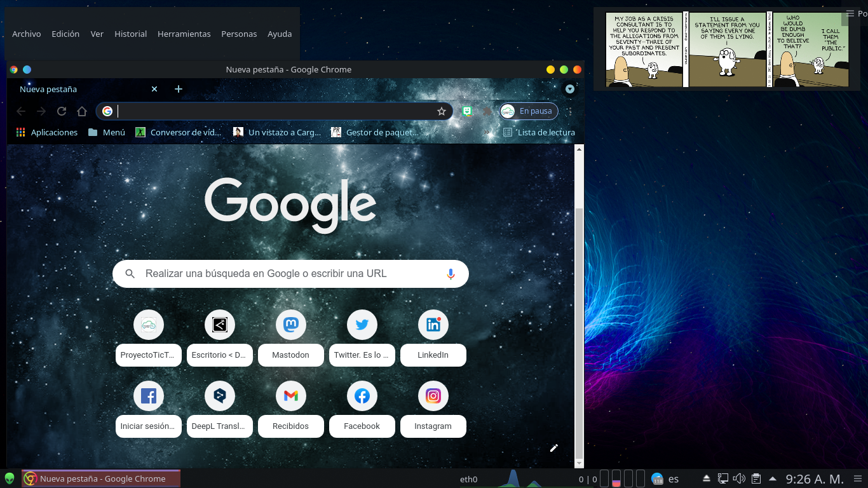Open the Herramientas menu
The image size is (868, 488).
pyautogui.click(x=184, y=34)
